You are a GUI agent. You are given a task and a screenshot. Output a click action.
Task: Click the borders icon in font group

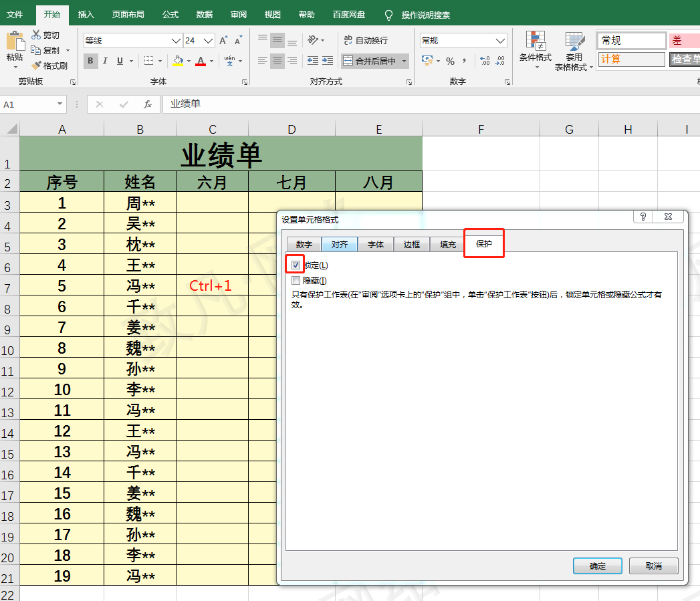click(148, 61)
